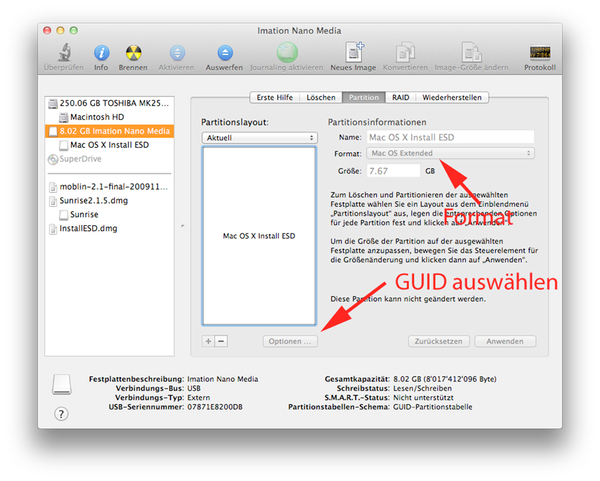Switch to the Löschen tab
The width and height of the screenshot is (600, 481).
point(321,98)
